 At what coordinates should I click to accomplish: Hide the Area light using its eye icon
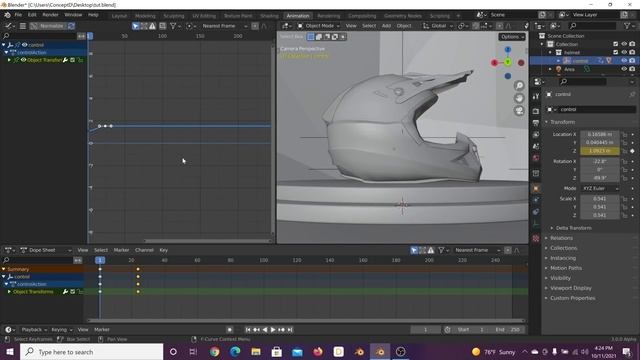pyautogui.click(x=624, y=69)
